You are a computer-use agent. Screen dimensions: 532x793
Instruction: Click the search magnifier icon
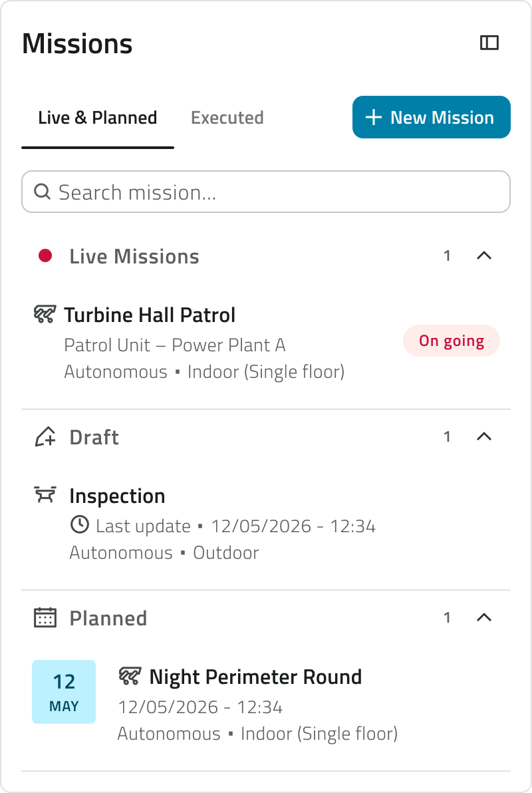(x=43, y=192)
